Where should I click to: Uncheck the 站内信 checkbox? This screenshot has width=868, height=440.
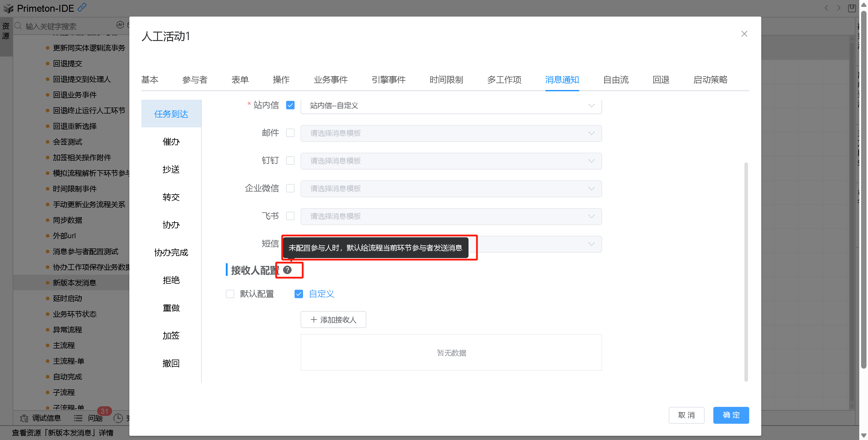click(x=290, y=105)
